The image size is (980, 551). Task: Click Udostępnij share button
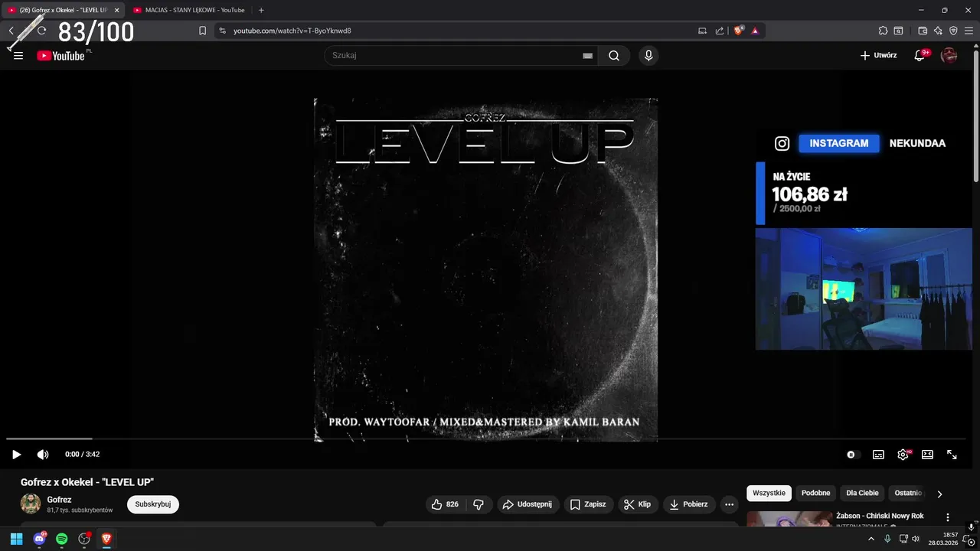click(528, 504)
